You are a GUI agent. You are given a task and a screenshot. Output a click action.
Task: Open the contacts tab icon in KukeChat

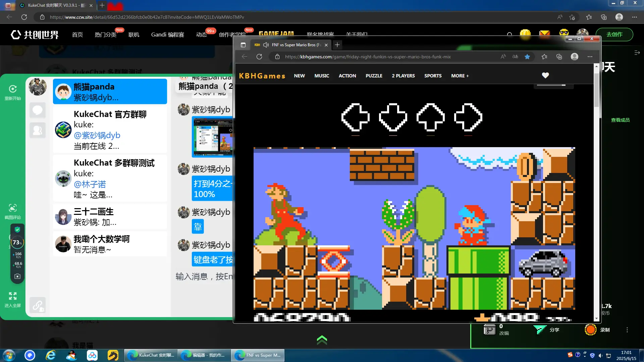[x=38, y=130]
